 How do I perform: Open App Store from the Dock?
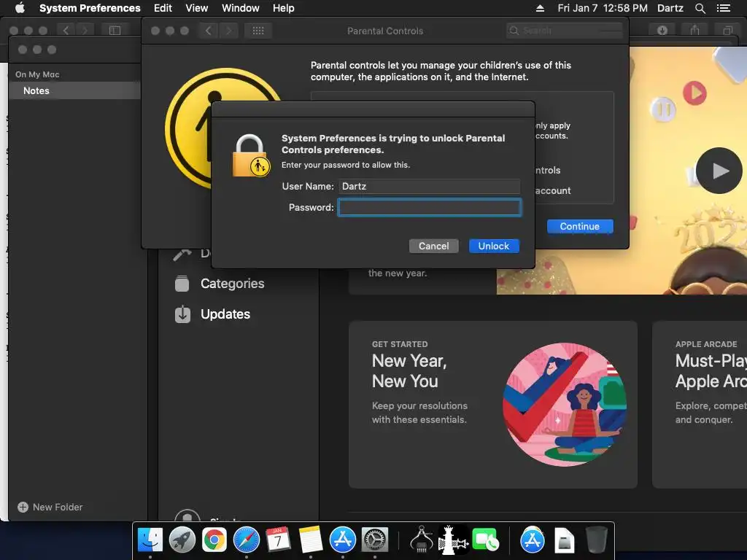[x=343, y=540]
